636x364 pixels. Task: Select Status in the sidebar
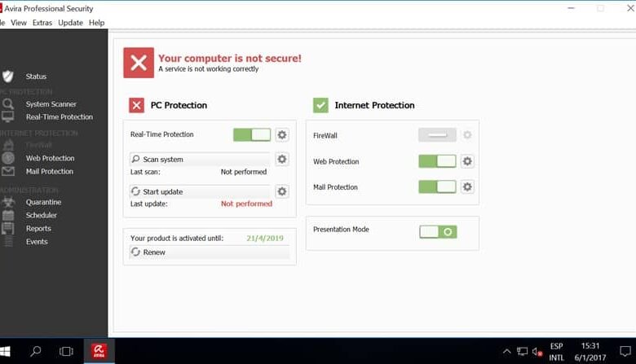(x=36, y=76)
